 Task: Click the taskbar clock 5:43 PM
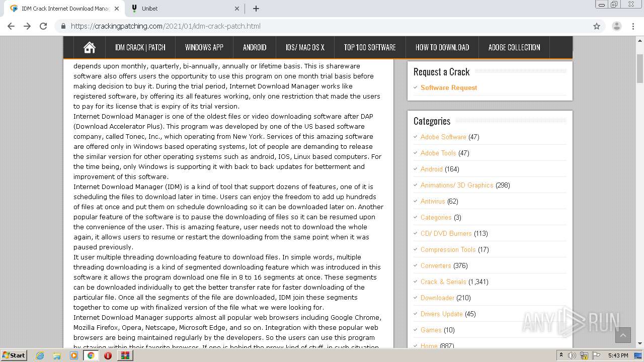618,355
